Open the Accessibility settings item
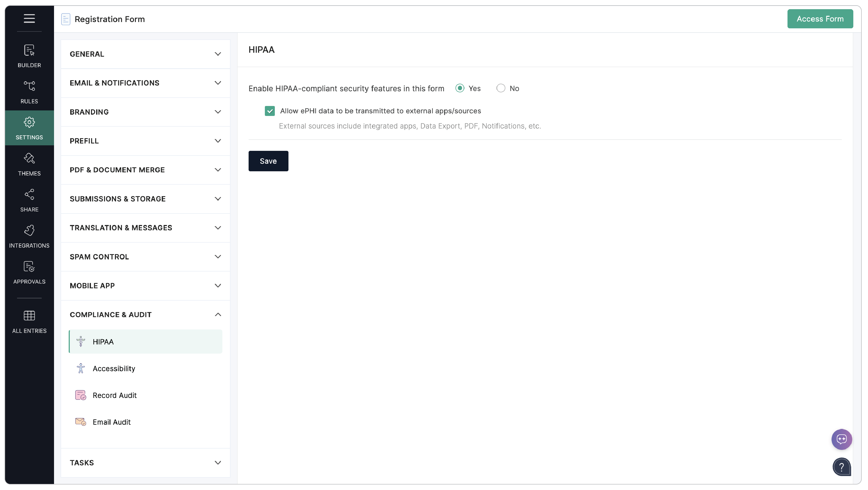Viewport: 868px width, 490px height. tap(114, 368)
